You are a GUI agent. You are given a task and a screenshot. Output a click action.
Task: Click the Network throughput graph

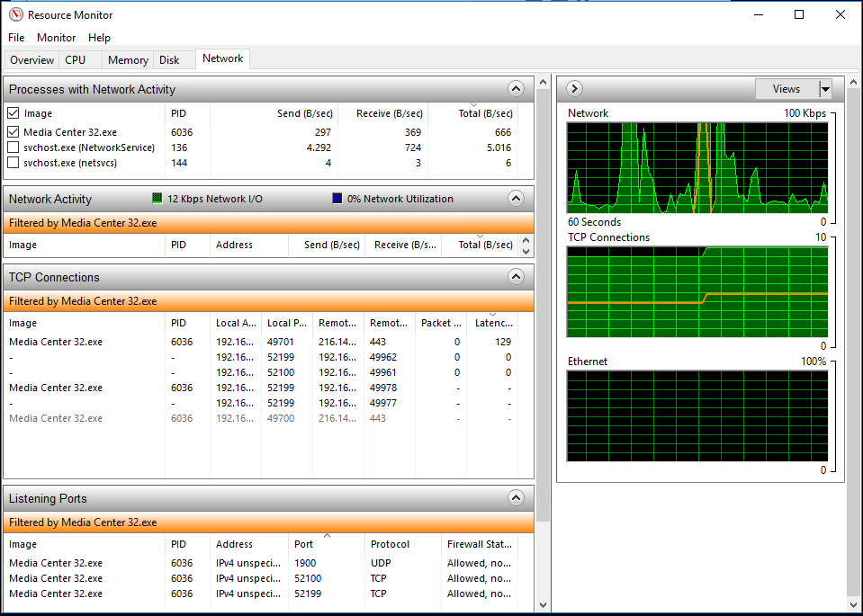pyautogui.click(x=697, y=168)
